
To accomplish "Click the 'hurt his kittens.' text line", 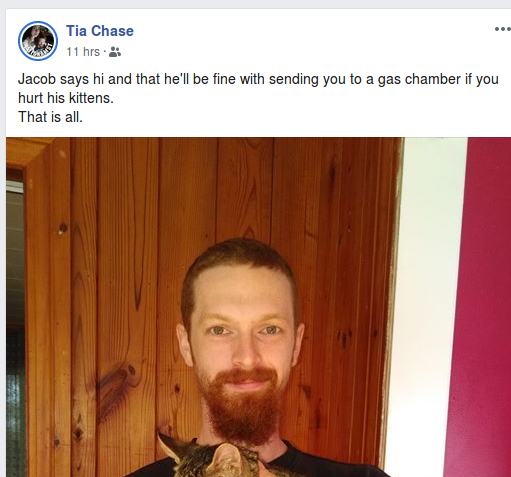I will (x=66, y=98).
